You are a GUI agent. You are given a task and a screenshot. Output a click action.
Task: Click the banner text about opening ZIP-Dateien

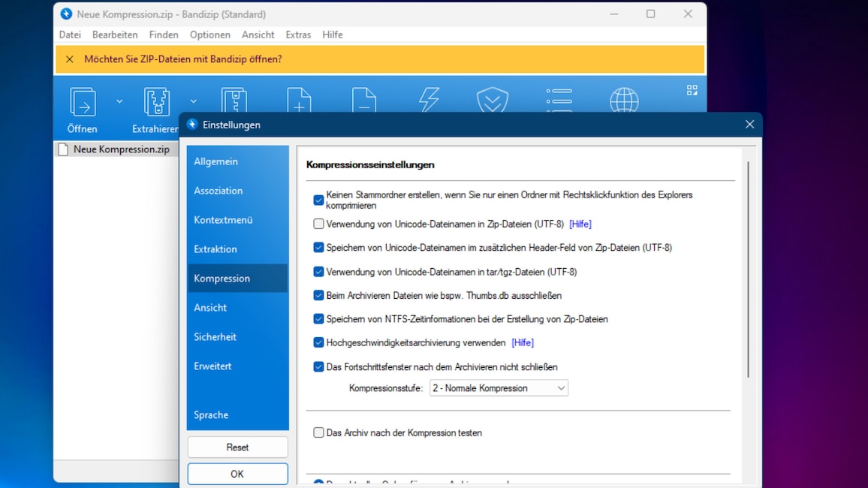click(x=182, y=59)
